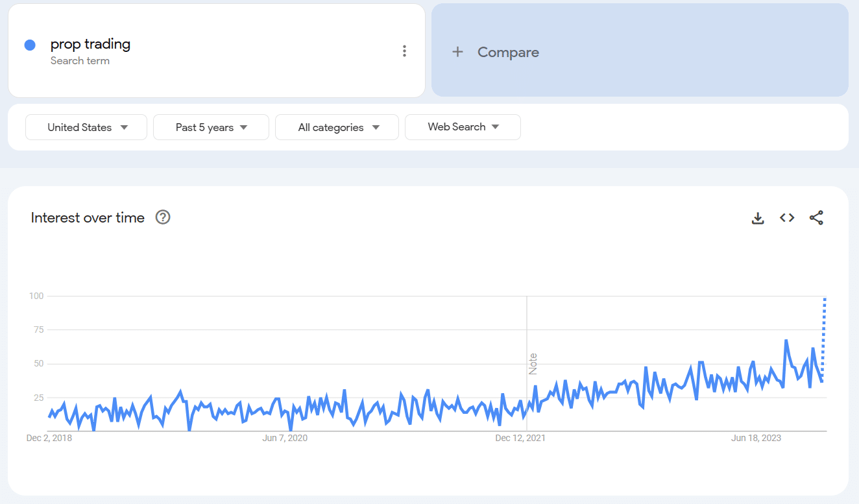
Task: Select the blue dot beside prop trading
Action: (x=29, y=44)
